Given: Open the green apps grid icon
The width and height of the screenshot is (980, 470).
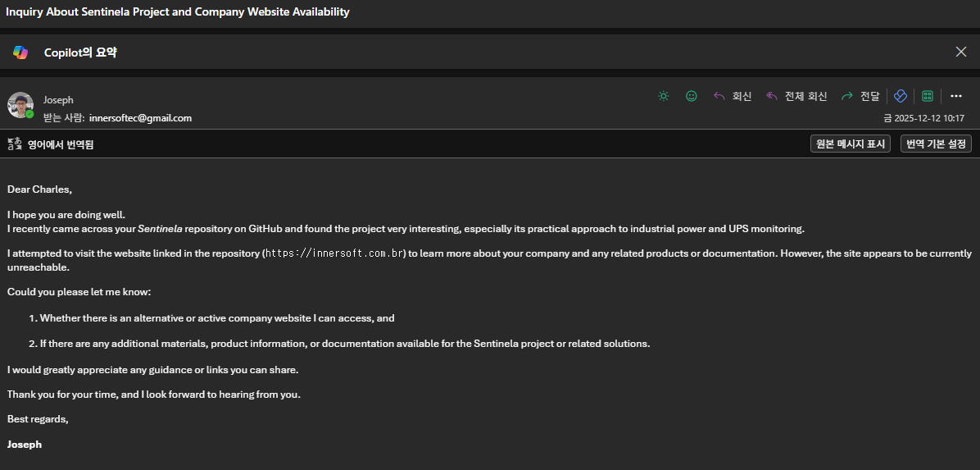Looking at the screenshot, I should click(x=928, y=96).
